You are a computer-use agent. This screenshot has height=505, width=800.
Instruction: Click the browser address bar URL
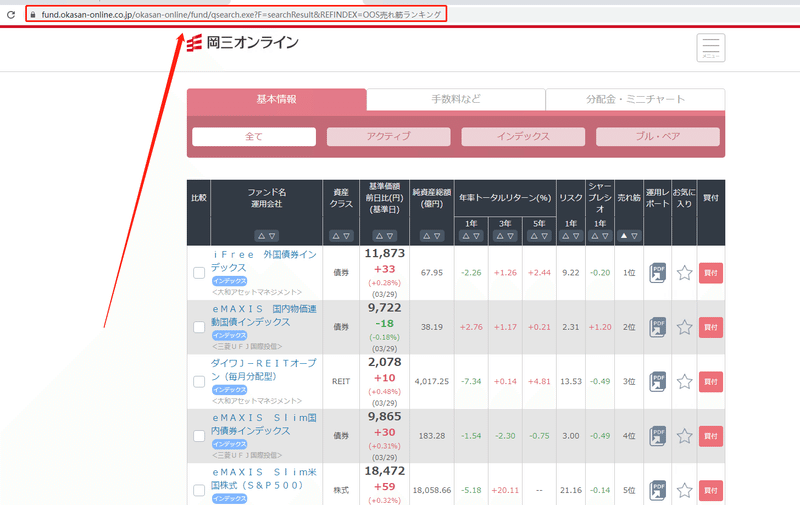241,15
